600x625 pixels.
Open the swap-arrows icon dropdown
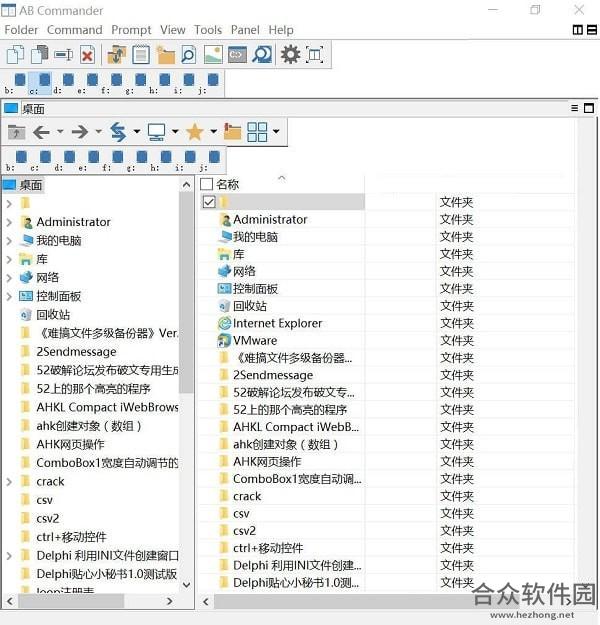point(137,131)
